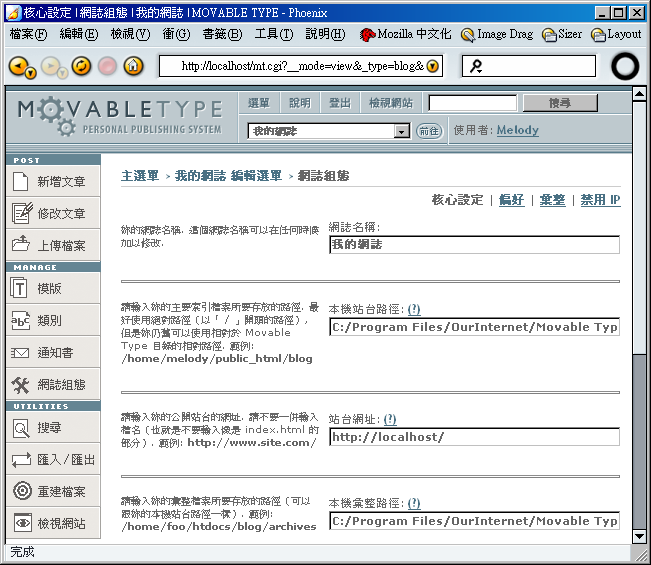The height and width of the screenshot is (565, 651).
Task: Open the Sizer bookmark folder
Action: click(562, 34)
